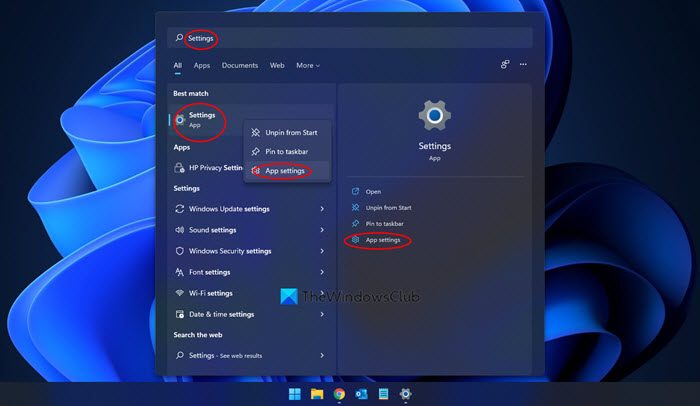This screenshot has width=700, height=406.
Task: Click the Font settings letter icon
Action: [179, 272]
